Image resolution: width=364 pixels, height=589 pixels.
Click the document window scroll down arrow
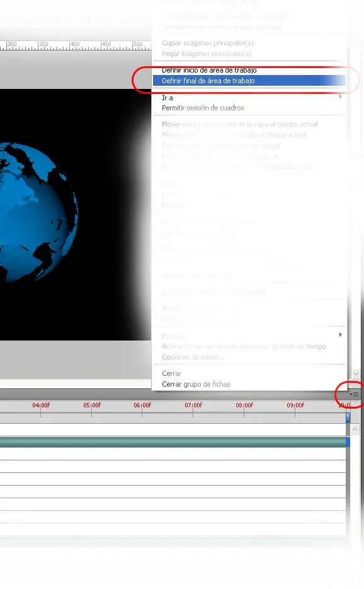tap(356, 374)
